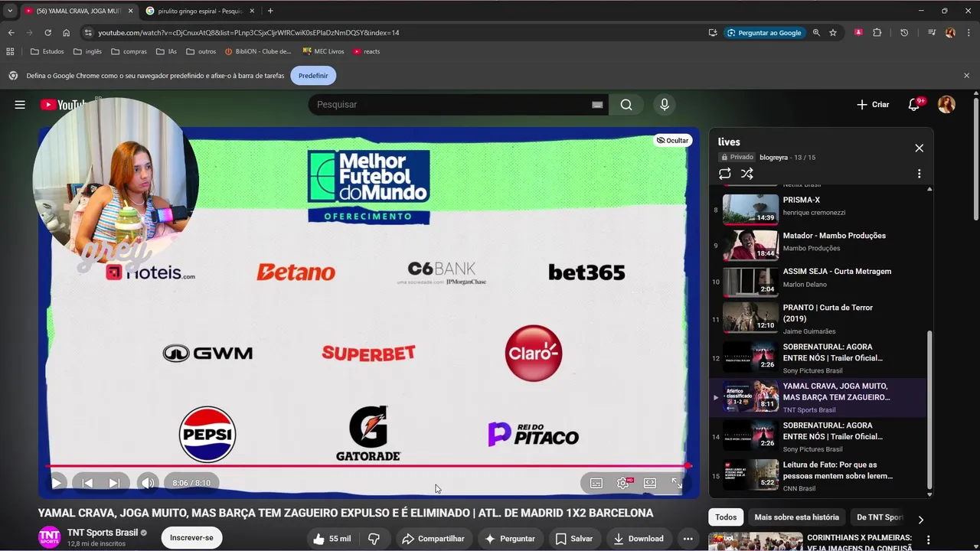980x551 pixels.
Task: Open the tab search dropdown arrow
Action: (x=10, y=11)
